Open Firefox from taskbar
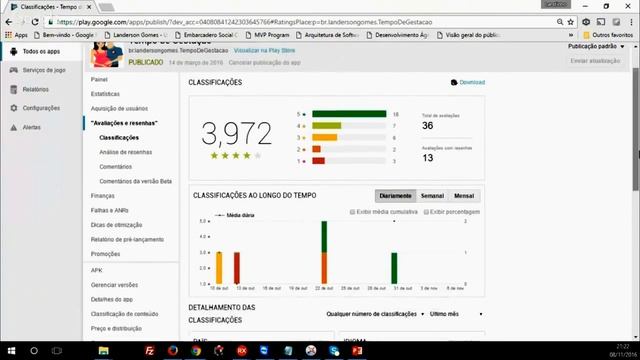Viewport: 640px width, 360px height. pos(173,351)
